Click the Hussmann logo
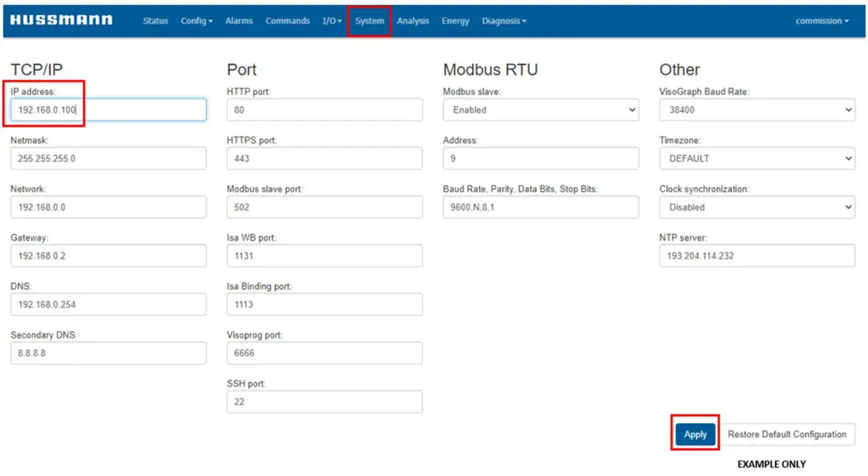 tap(61, 21)
